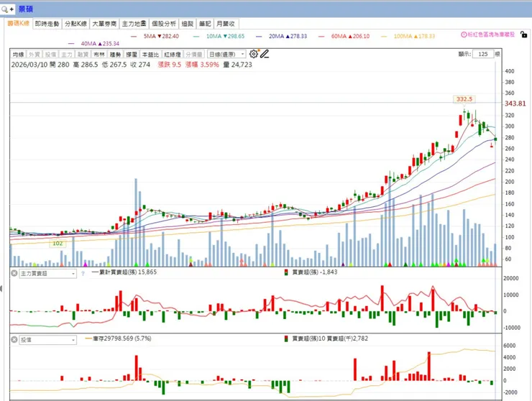The image size is (532, 401).
Task: Switch to the 筆記 tab
Action: coord(205,24)
